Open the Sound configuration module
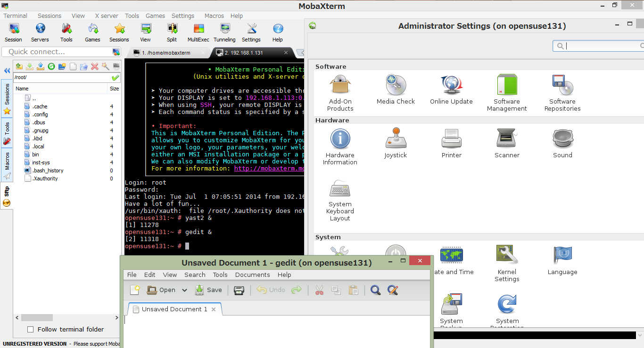The image size is (644, 348). point(562,143)
